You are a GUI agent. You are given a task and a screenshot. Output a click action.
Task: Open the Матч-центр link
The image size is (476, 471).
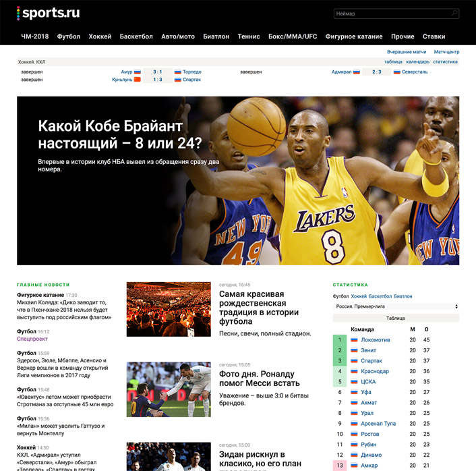click(x=446, y=52)
